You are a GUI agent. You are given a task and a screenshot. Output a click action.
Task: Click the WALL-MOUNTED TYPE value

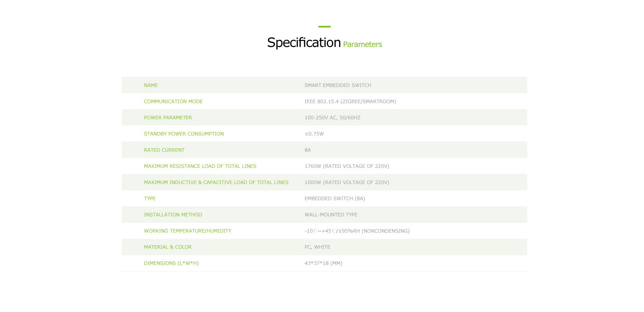point(331,215)
